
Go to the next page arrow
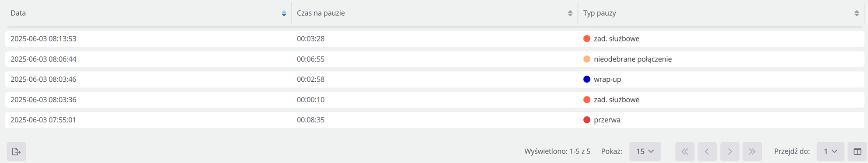click(x=730, y=152)
